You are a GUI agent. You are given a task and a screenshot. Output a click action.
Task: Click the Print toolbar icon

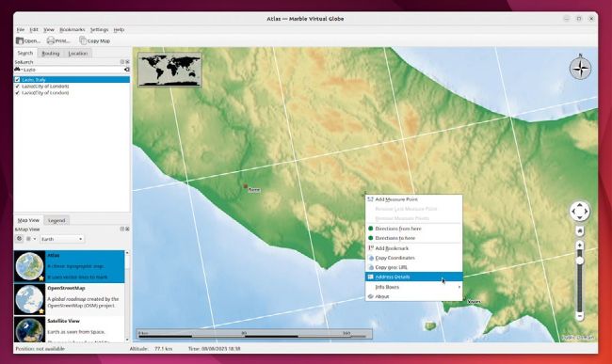[x=50, y=40]
